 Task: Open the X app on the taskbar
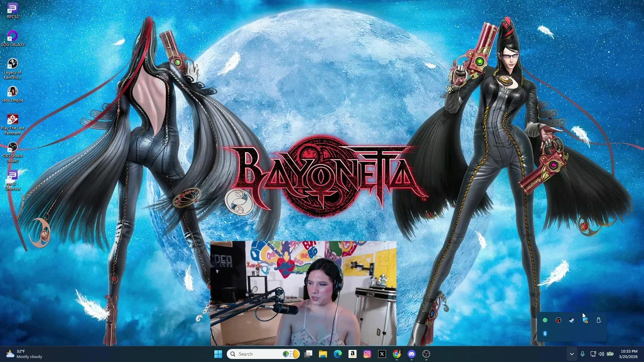pos(382,354)
